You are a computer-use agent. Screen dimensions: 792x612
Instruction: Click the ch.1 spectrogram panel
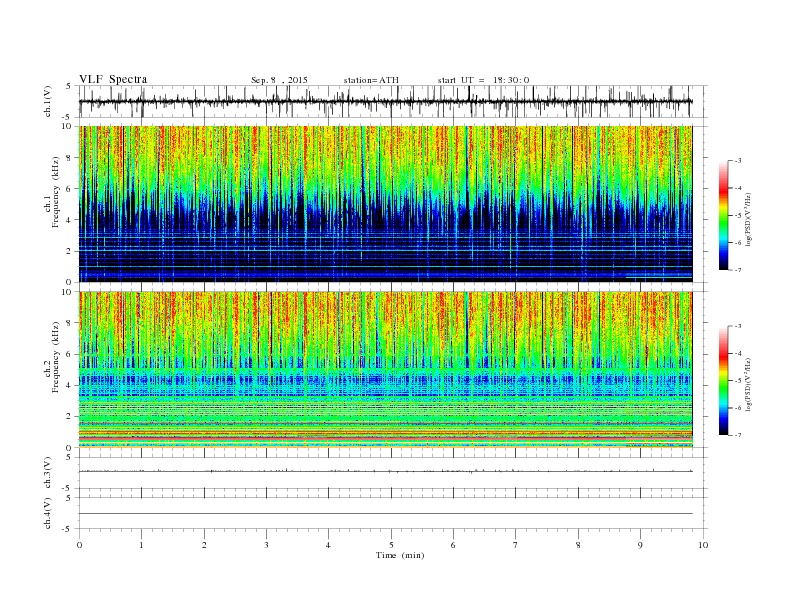pos(386,204)
